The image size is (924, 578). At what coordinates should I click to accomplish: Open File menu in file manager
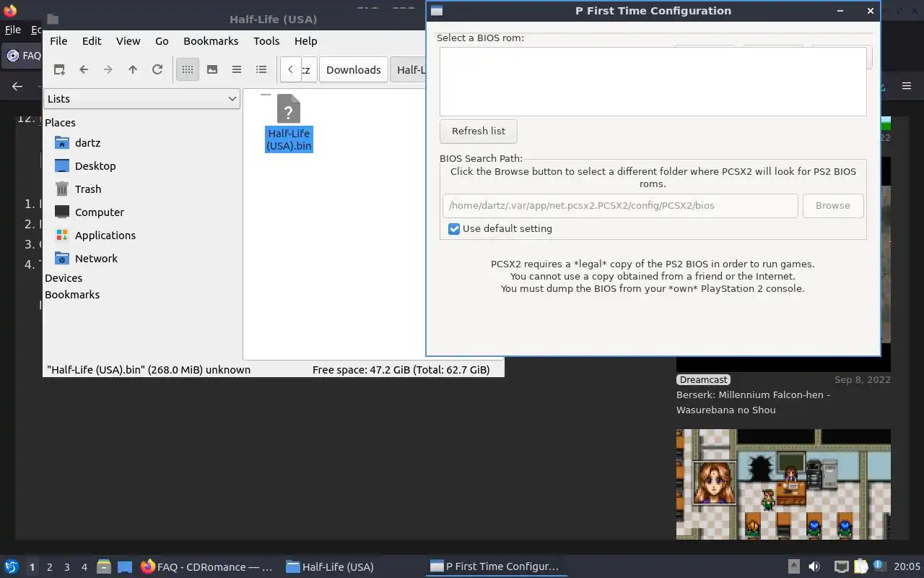[58, 41]
